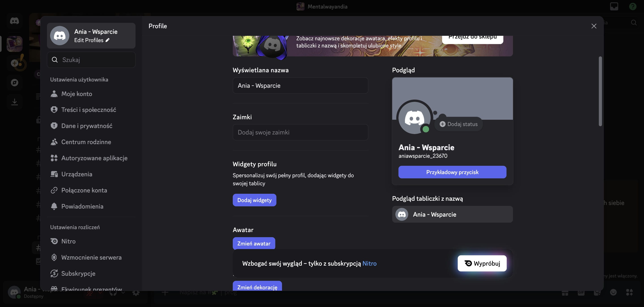This screenshot has height=307, width=644.
Task: Focus the Szukaj settings search field
Action: click(x=91, y=60)
